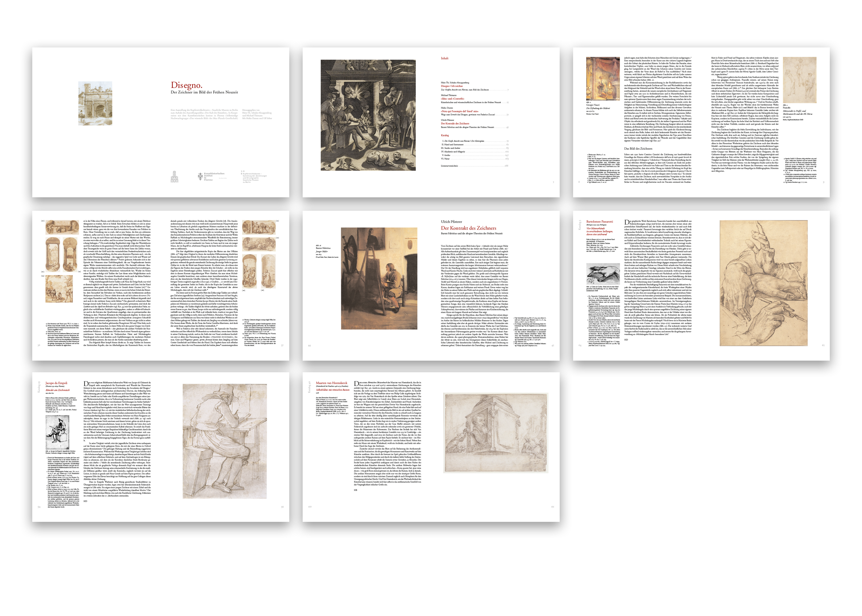Select the »Idea« und »Conterfei« contents entry
The height and width of the screenshot is (616, 862).
452,99
